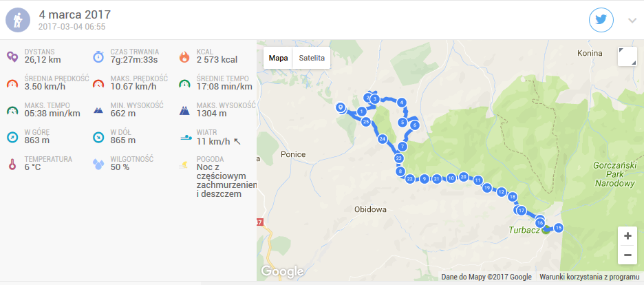This screenshot has height=285, width=644.
Task: Click kilometer marker 4 on route
Action: [402, 103]
